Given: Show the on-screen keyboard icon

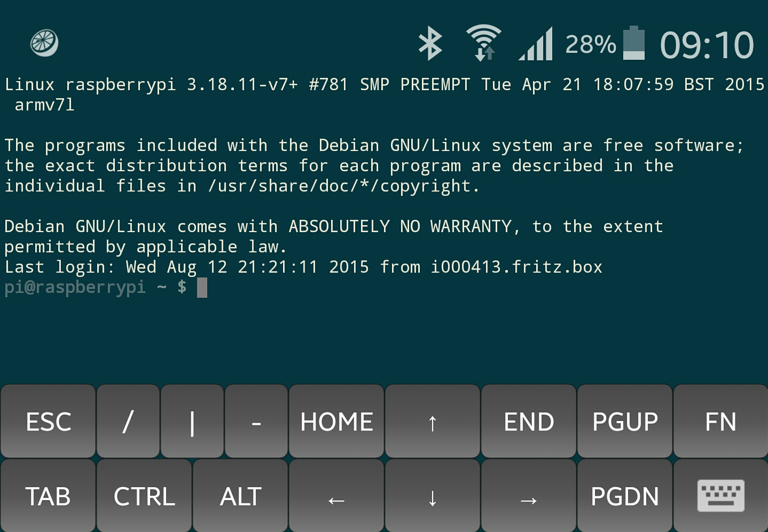Looking at the screenshot, I should (x=720, y=496).
